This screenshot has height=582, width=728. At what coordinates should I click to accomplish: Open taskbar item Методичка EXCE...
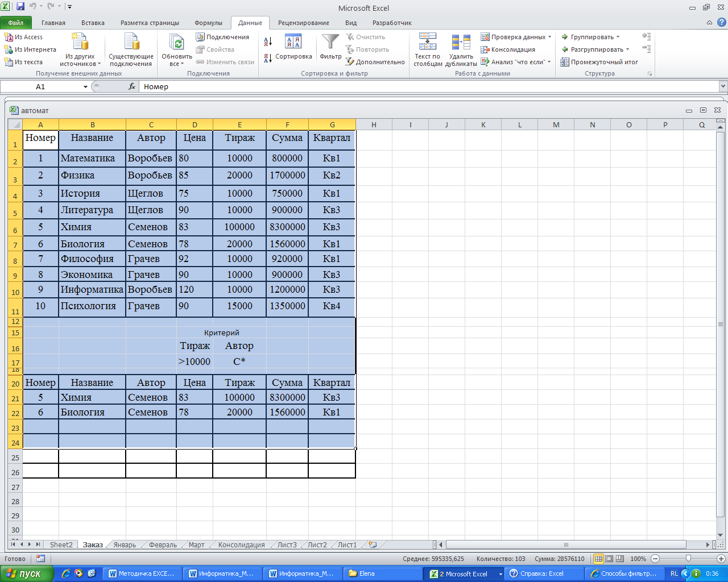tap(142, 573)
